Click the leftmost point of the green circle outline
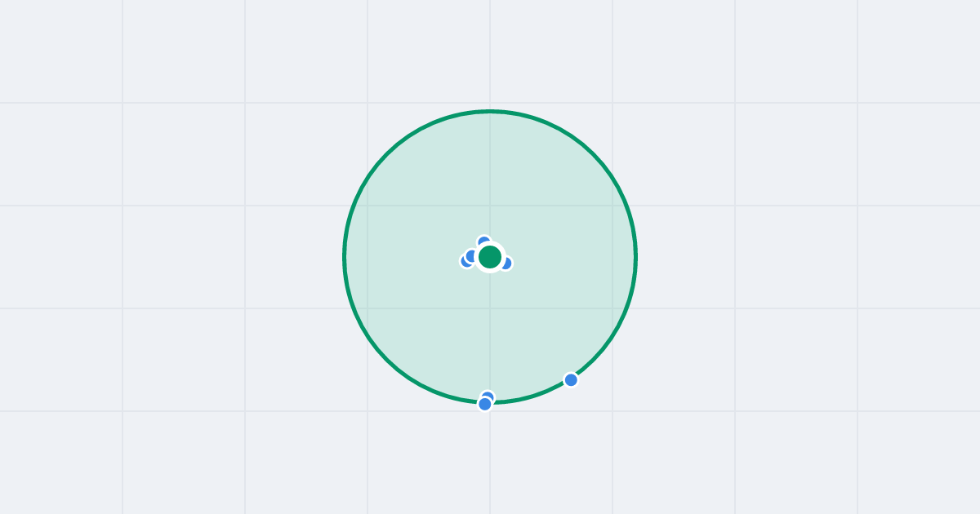The height and width of the screenshot is (514, 980). pyautogui.click(x=344, y=257)
